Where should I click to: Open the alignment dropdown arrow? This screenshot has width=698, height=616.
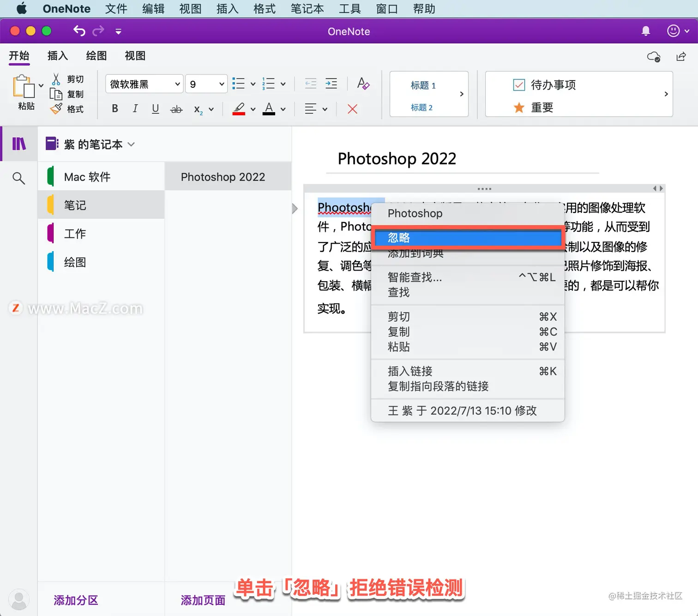(325, 109)
